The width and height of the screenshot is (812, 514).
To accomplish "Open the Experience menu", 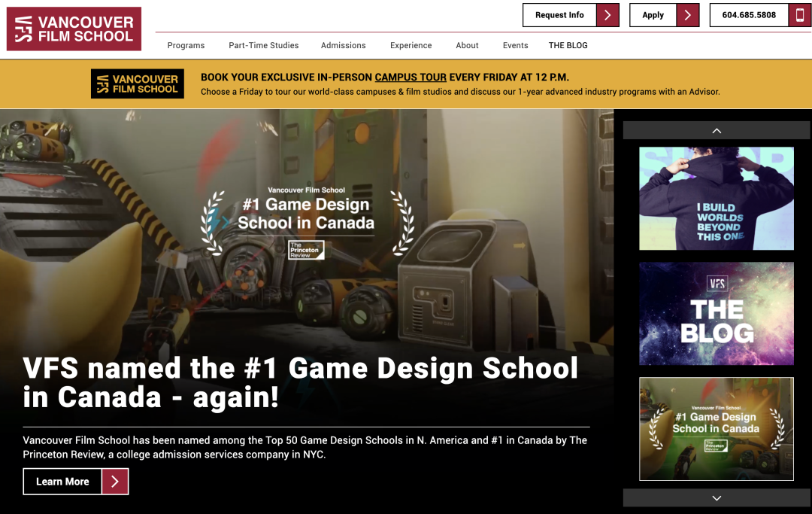I will pyautogui.click(x=411, y=46).
